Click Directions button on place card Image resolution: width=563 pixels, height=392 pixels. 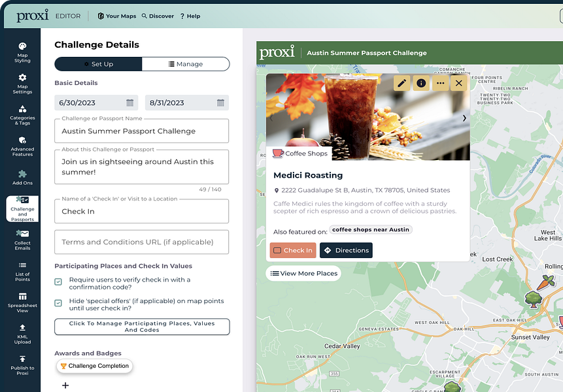(346, 250)
